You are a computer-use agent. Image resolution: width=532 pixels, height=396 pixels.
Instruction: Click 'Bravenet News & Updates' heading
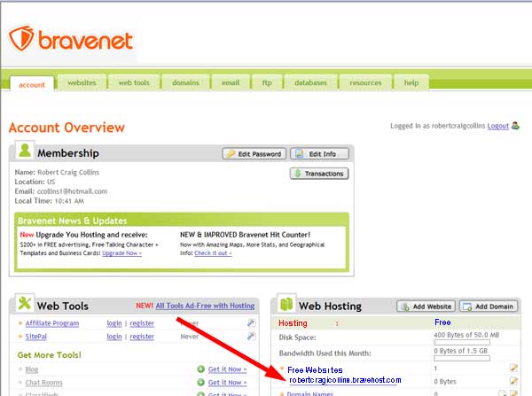(73, 221)
